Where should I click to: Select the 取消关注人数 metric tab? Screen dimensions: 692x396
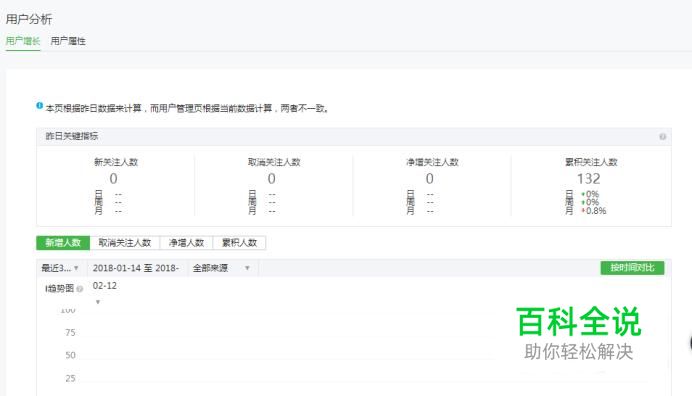click(x=125, y=242)
